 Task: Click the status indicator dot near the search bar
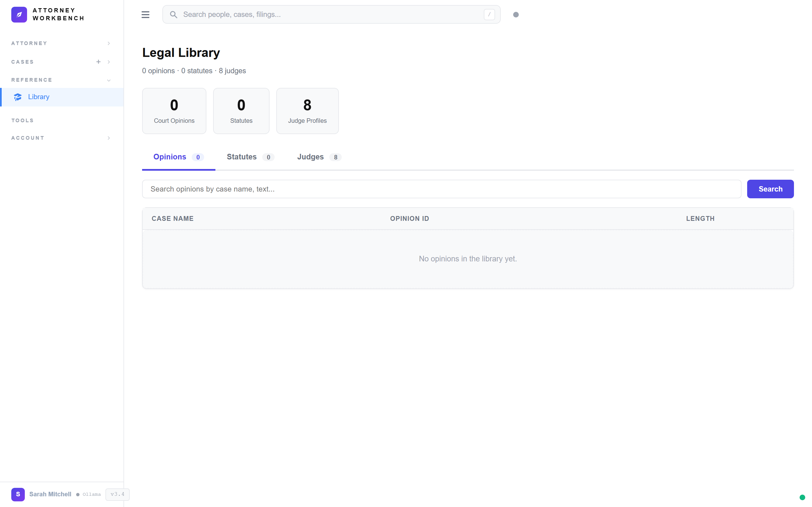pyautogui.click(x=516, y=15)
